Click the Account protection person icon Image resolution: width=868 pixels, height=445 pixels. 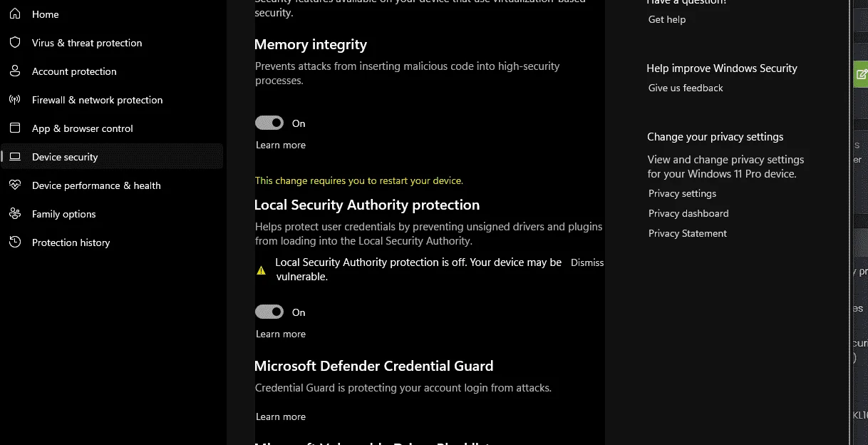click(x=15, y=71)
